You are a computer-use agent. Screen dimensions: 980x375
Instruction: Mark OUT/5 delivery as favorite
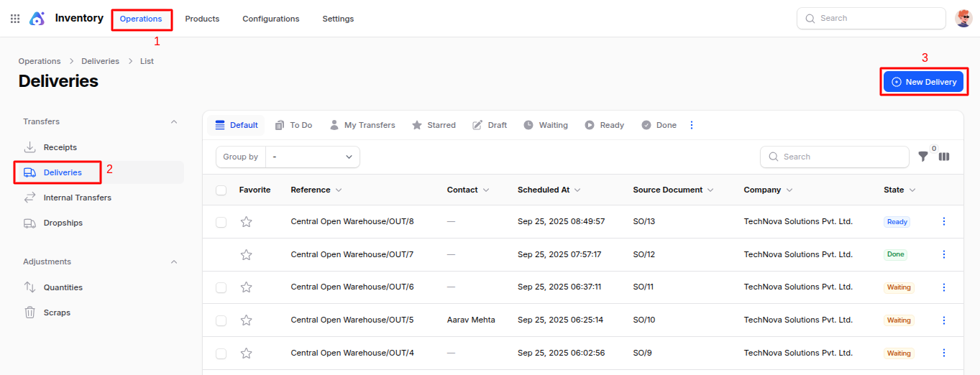[x=246, y=320]
